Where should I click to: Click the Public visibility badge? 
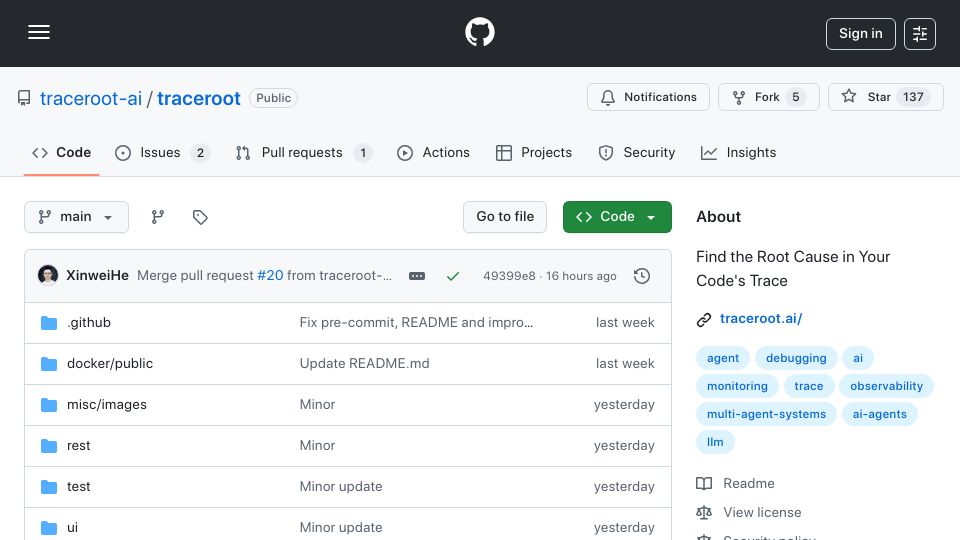point(273,98)
